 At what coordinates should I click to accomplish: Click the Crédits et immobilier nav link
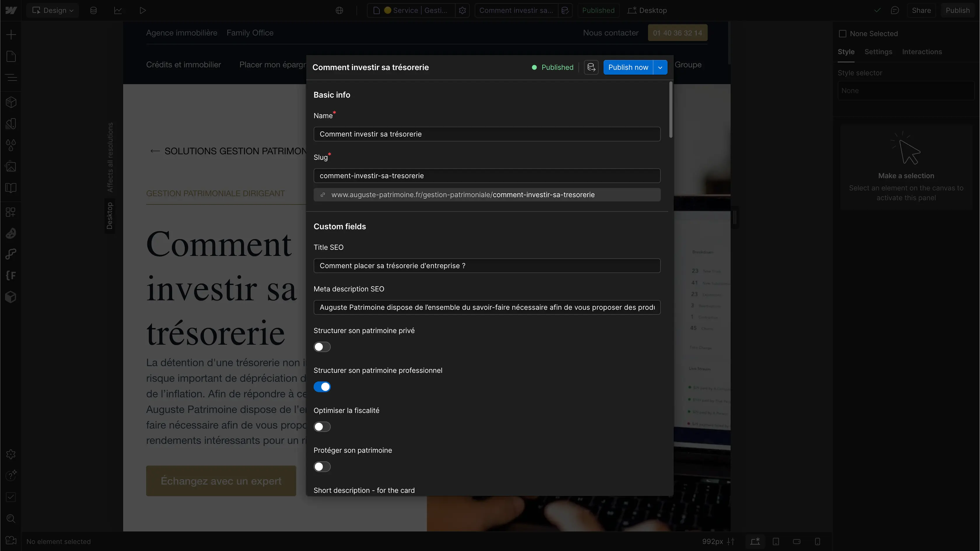(183, 65)
